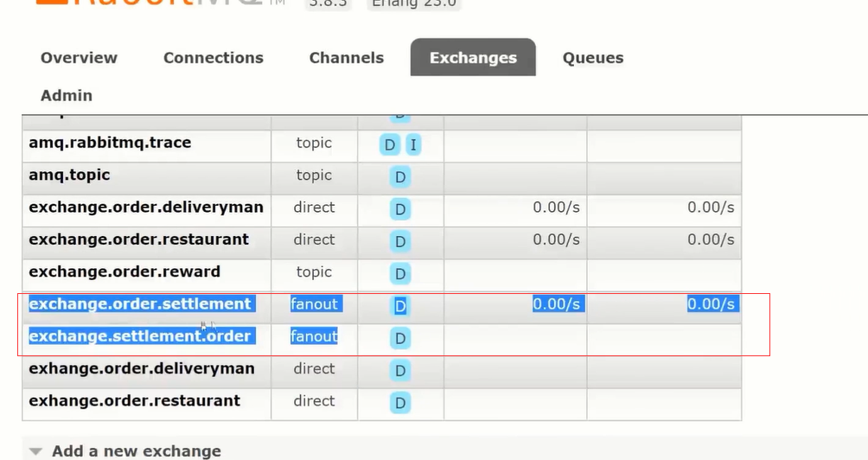Viewport: 868px width, 460px height.
Task: Click durable badge in exchange.order.restaurant row
Action: tap(400, 241)
